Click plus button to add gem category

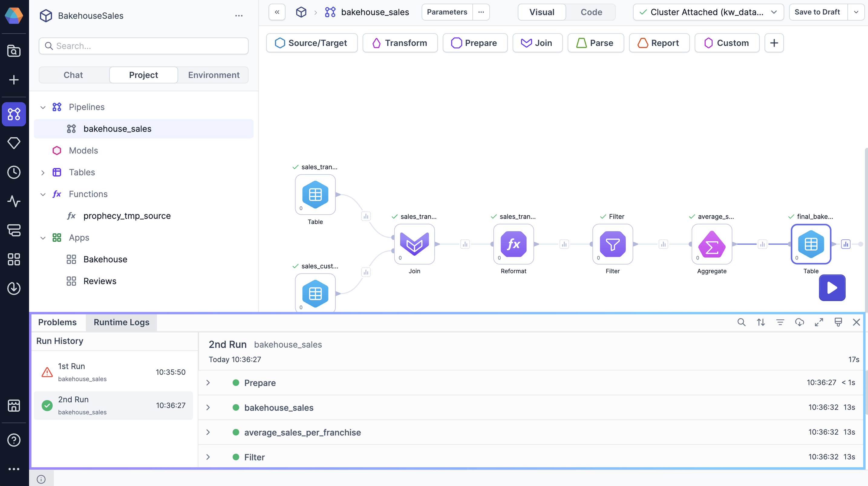[x=774, y=43]
